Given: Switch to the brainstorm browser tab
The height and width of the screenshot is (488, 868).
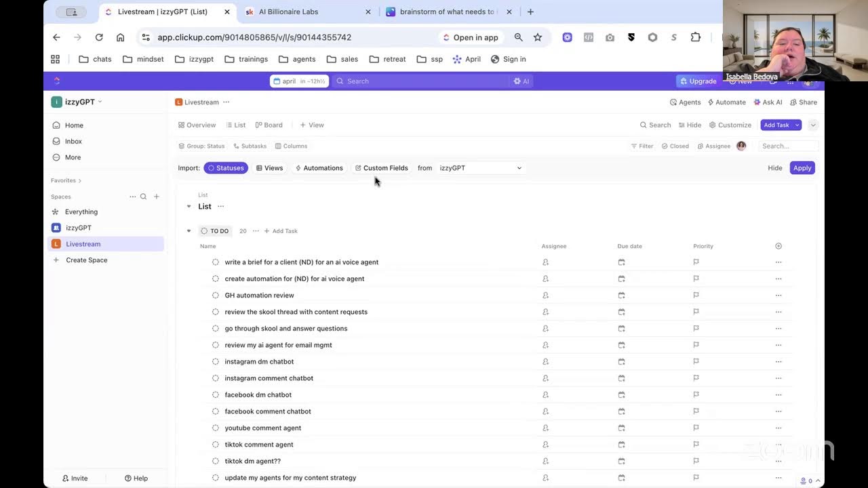Looking at the screenshot, I should pyautogui.click(x=447, y=12).
